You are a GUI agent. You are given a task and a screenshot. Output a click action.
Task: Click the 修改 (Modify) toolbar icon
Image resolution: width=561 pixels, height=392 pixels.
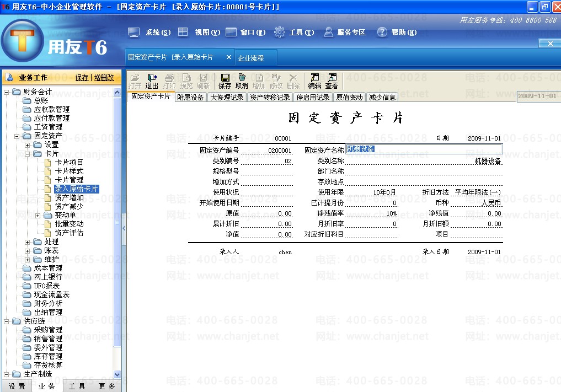coord(276,82)
